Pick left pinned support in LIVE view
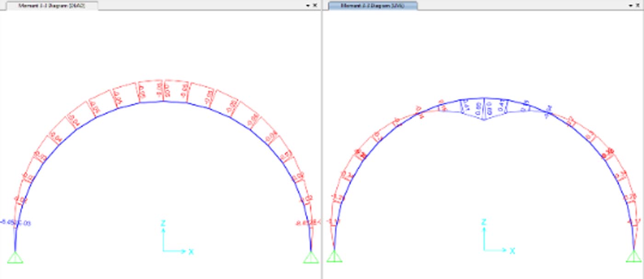The height and width of the screenshot is (279, 644). [334, 257]
